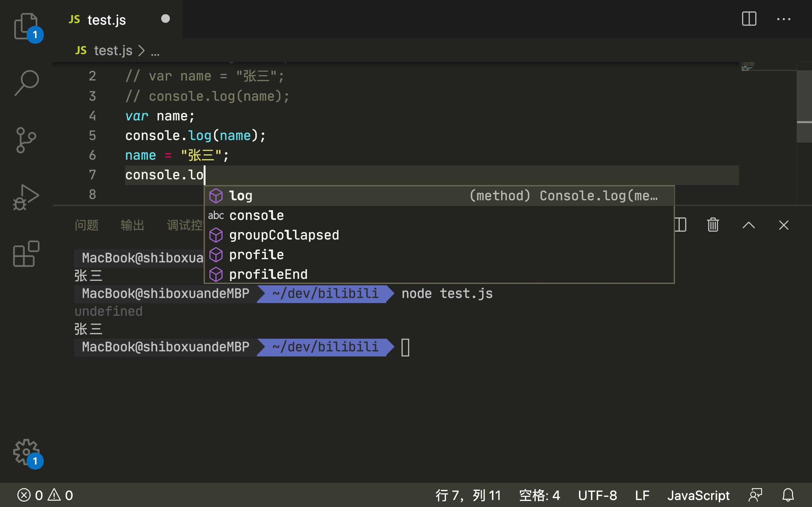Switch to the 问题 panel tab
The width and height of the screenshot is (812, 507).
click(87, 225)
